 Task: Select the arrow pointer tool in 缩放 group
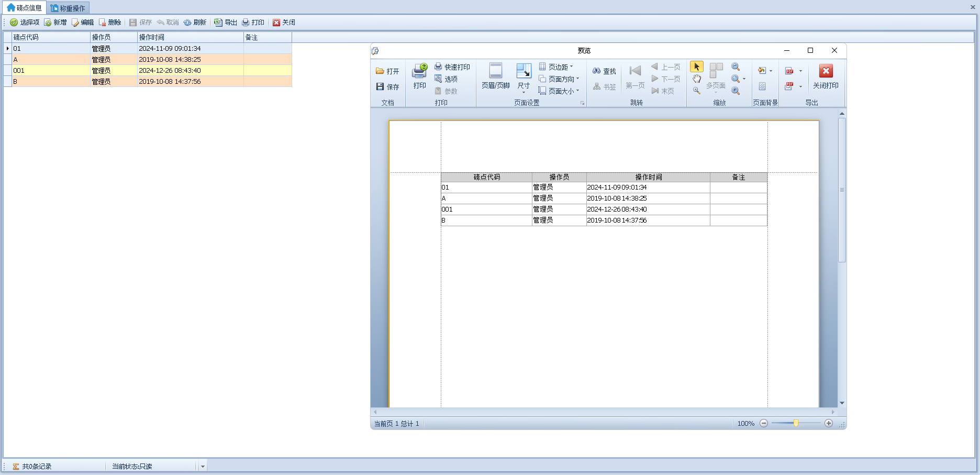click(x=696, y=67)
